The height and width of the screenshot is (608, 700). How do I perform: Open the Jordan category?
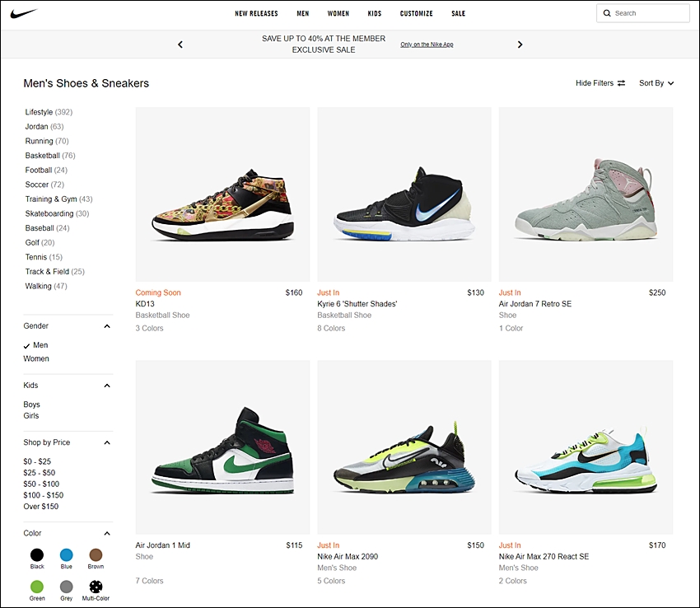(x=44, y=126)
